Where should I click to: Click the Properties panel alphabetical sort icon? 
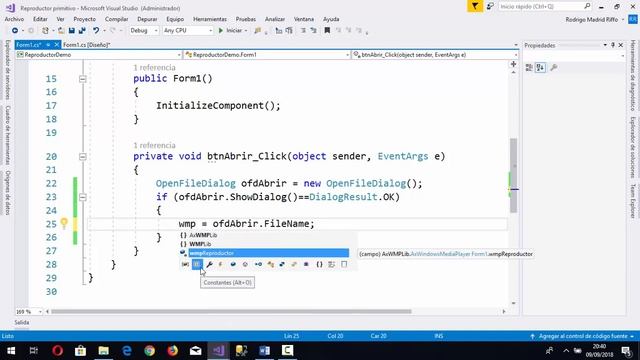(x=540, y=68)
